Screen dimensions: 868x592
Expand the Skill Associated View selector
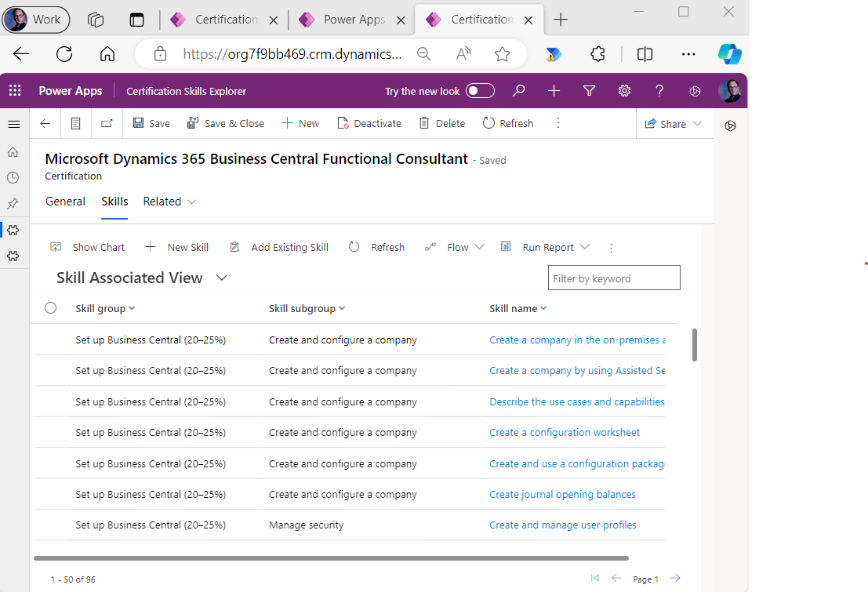tap(221, 278)
